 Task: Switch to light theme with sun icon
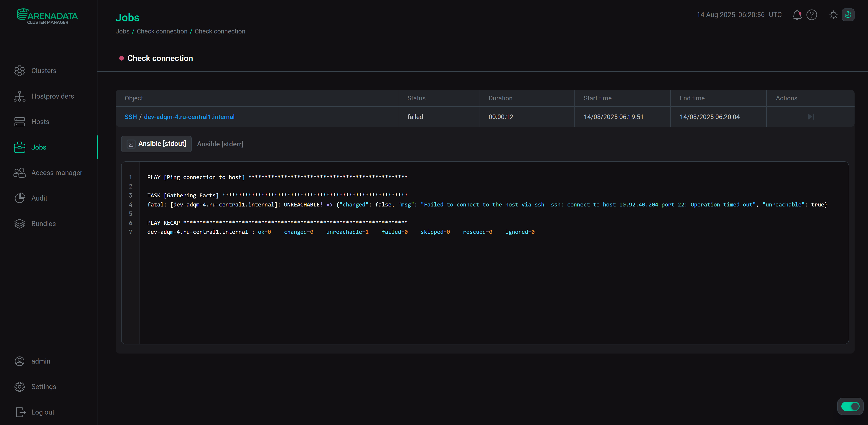[x=833, y=15]
